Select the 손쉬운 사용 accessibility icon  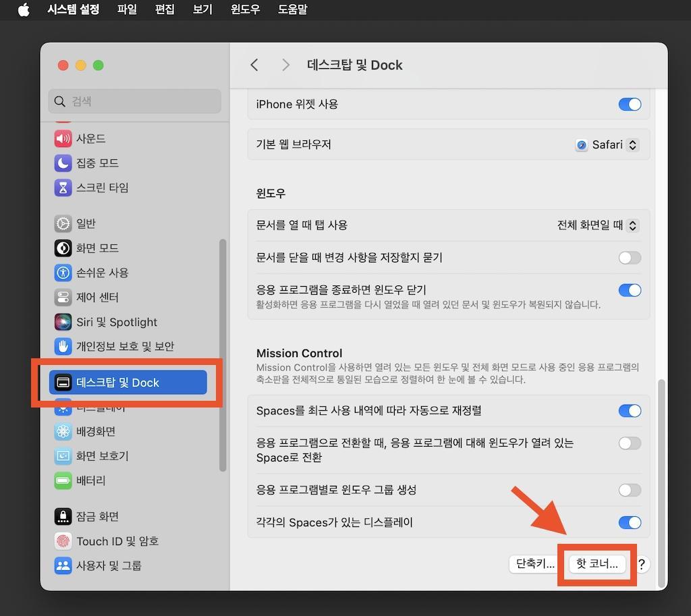tap(63, 273)
